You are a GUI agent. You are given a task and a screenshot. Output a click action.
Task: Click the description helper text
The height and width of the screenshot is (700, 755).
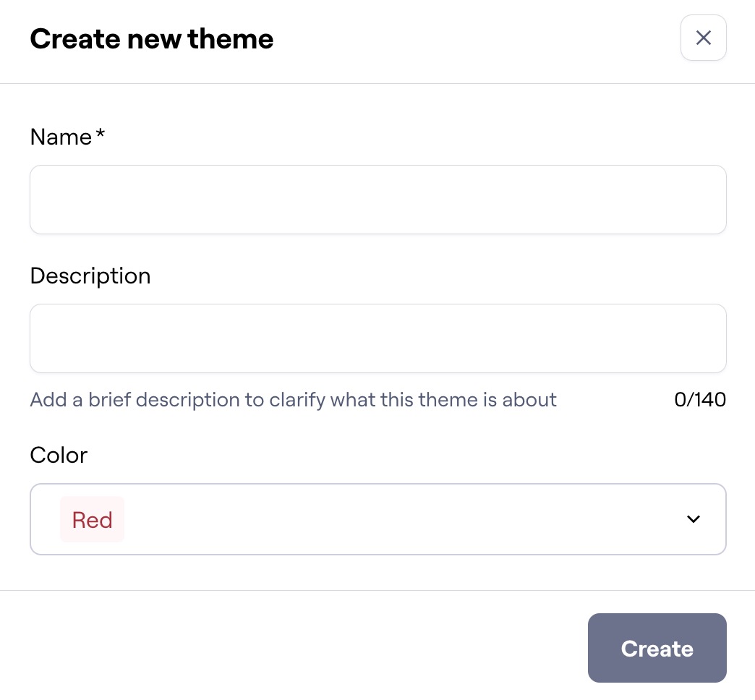tap(293, 399)
